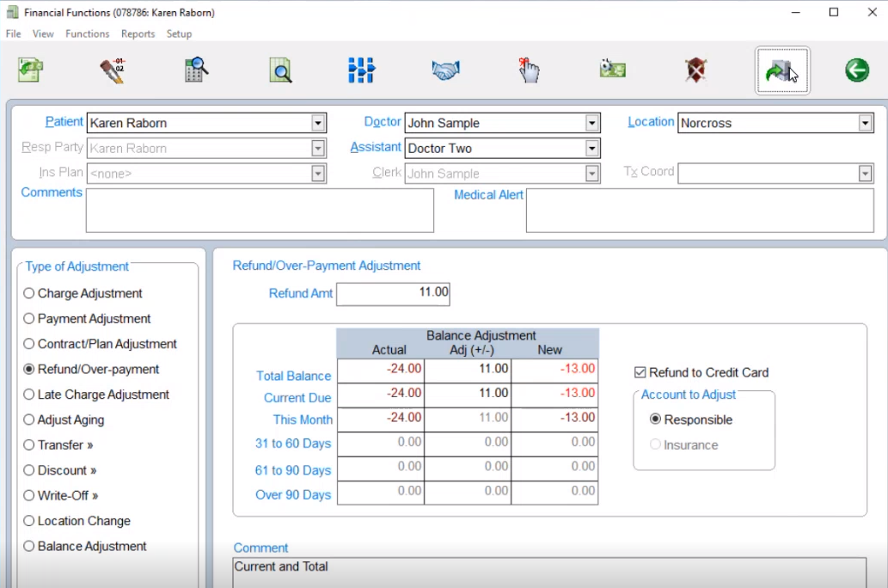Uncheck Refund to Credit Card checkbox
The image size is (888, 588).
(x=640, y=372)
